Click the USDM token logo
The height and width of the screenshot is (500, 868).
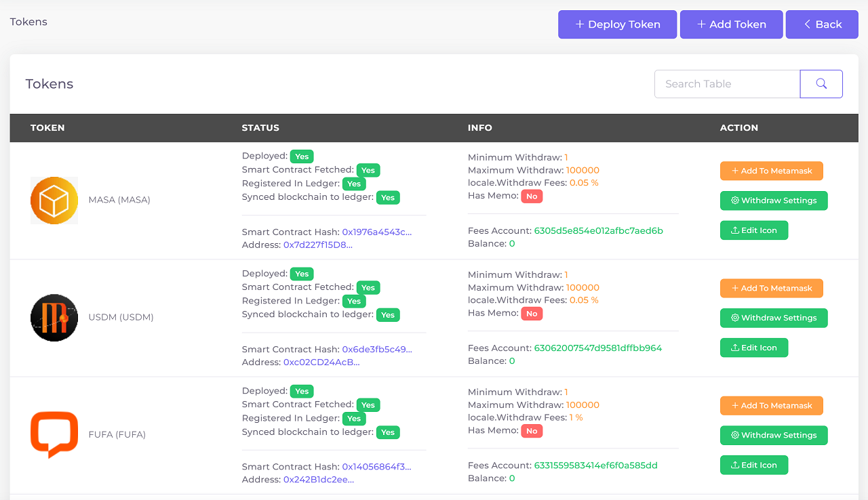pyautogui.click(x=54, y=318)
